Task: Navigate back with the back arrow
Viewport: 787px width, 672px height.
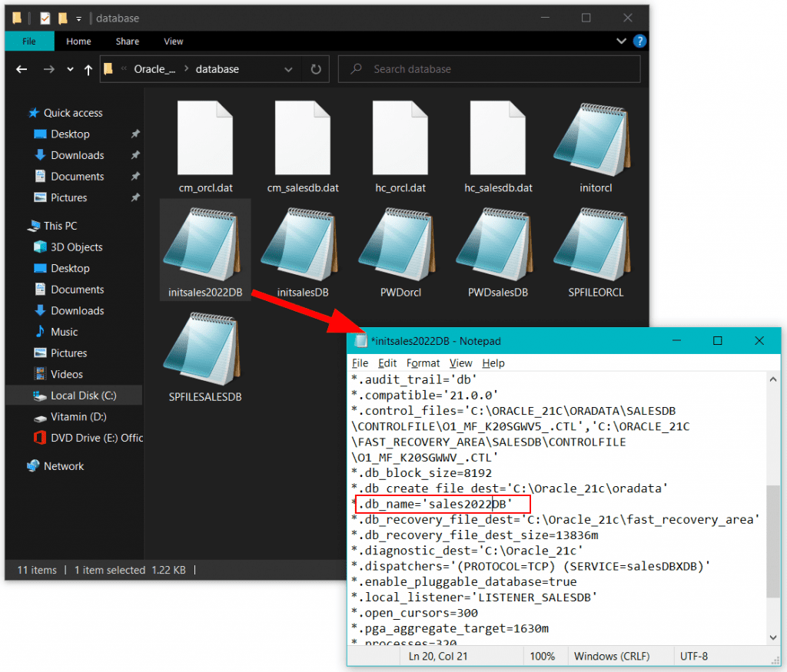Action: (x=21, y=68)
